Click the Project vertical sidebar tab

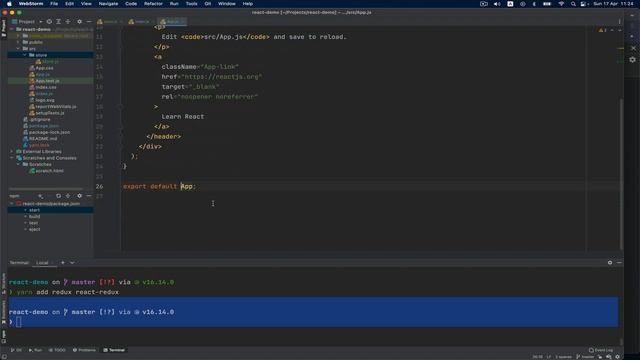4,29
